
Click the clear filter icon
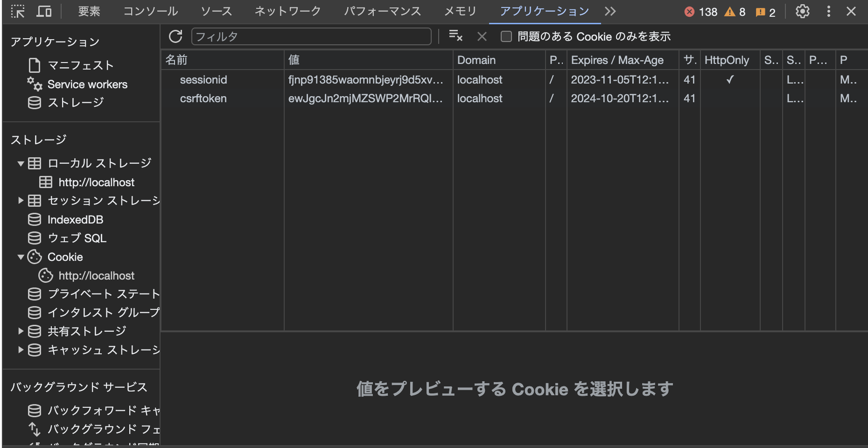456,36
